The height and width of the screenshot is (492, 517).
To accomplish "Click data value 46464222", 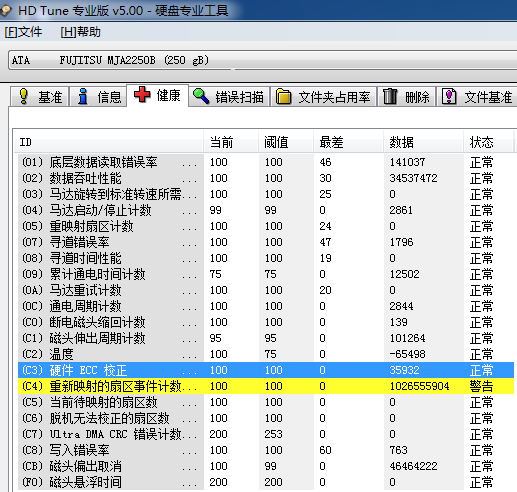I will coord(413,466).
